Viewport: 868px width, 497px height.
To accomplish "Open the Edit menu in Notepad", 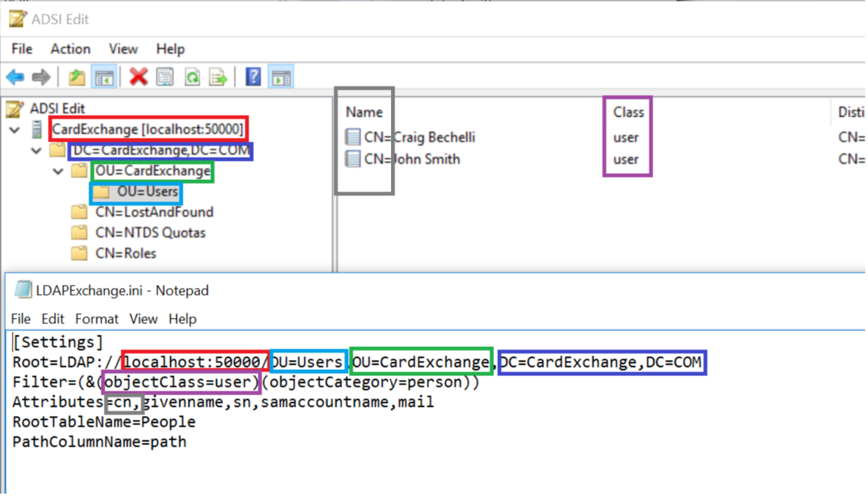I will pos(53,319).
